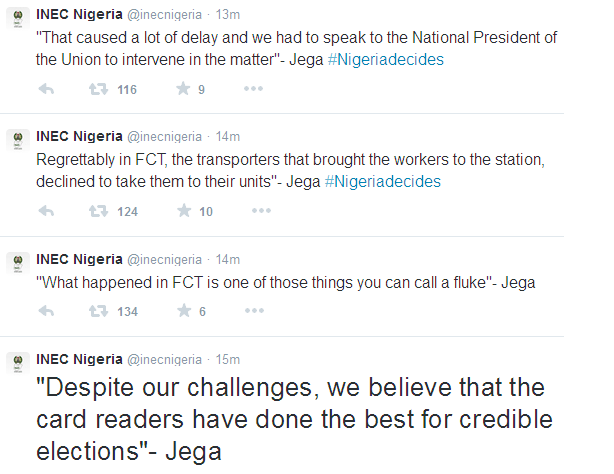
Task: Open more options on transporters tweet
Action: tap(261, 211)
